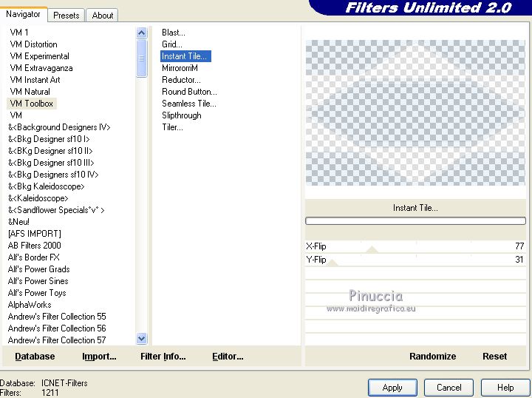Select VM Experimental category
Screen dimensions: 532x398
[39, 56]
